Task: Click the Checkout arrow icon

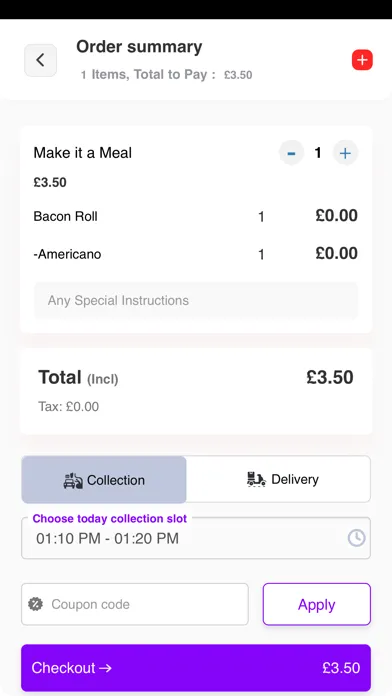Action: (x=105, y=668)
